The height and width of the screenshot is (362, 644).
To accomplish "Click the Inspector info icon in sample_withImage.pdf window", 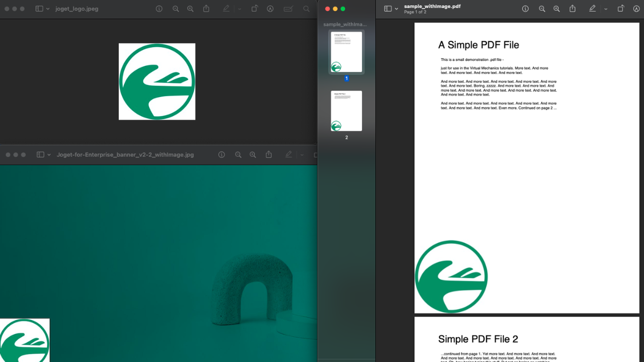I will [x=525, y=9].
